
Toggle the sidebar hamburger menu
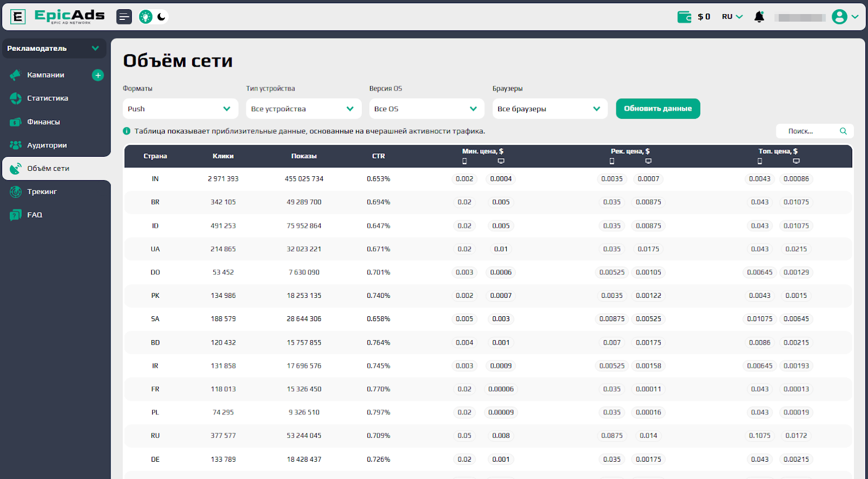pos(124,17)
